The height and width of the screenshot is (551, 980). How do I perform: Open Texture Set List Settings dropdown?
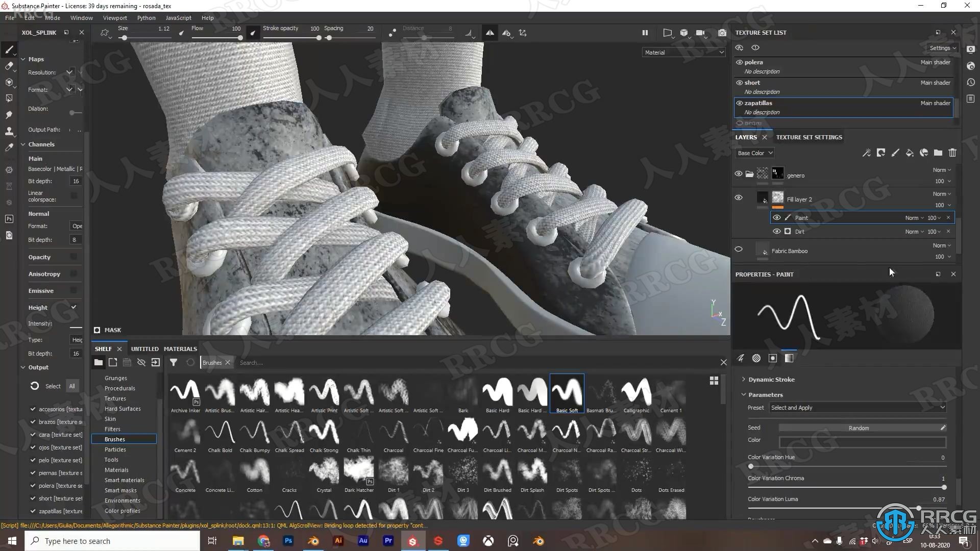click(x=942, y=48)
